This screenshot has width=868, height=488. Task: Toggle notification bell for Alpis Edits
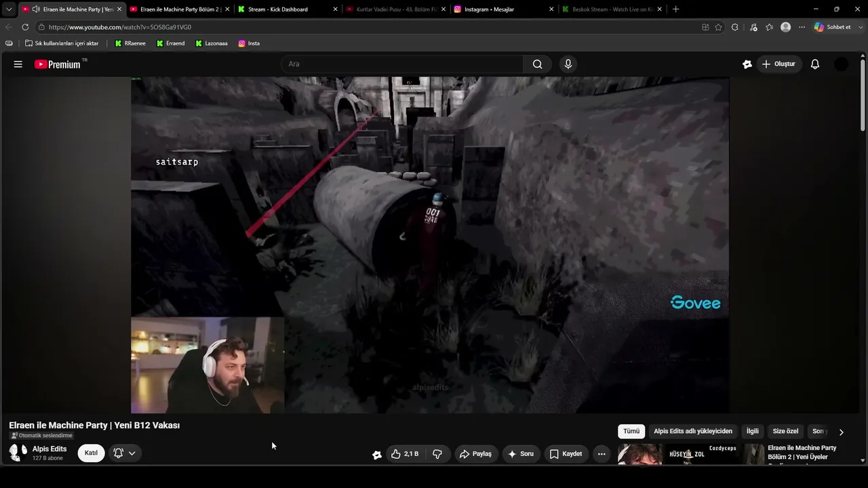tap(118, 453)
